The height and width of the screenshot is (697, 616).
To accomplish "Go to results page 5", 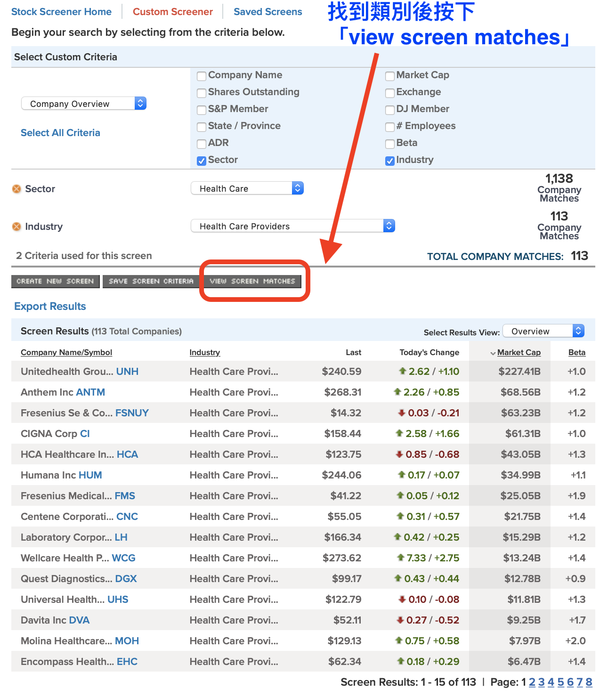I will 561,682.
